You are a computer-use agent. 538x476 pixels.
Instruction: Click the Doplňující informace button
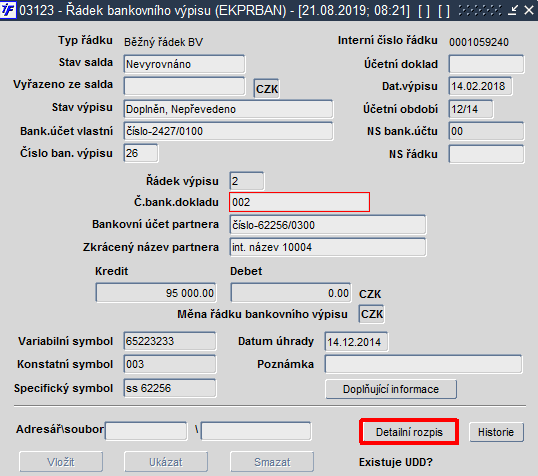tap(391, 389)
